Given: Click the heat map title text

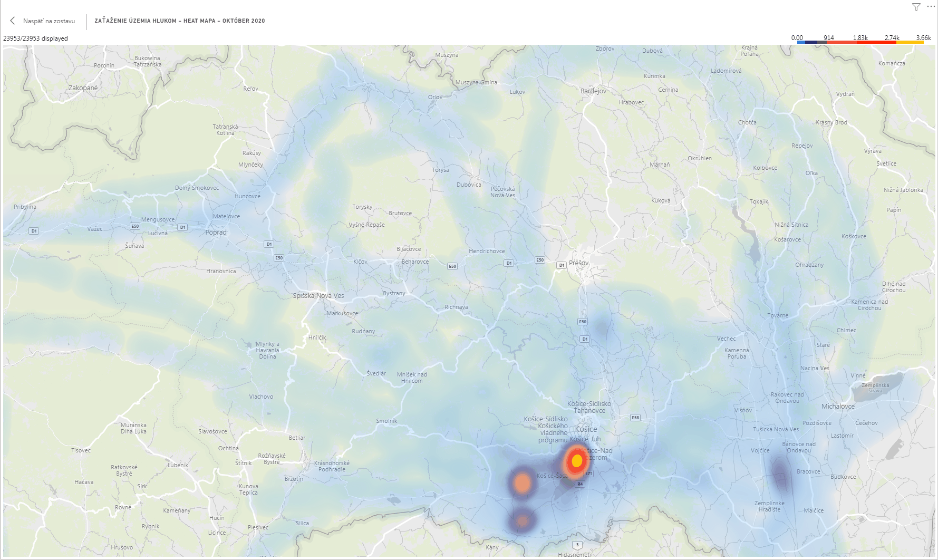Looking at the screenshot, I should 180,21.
